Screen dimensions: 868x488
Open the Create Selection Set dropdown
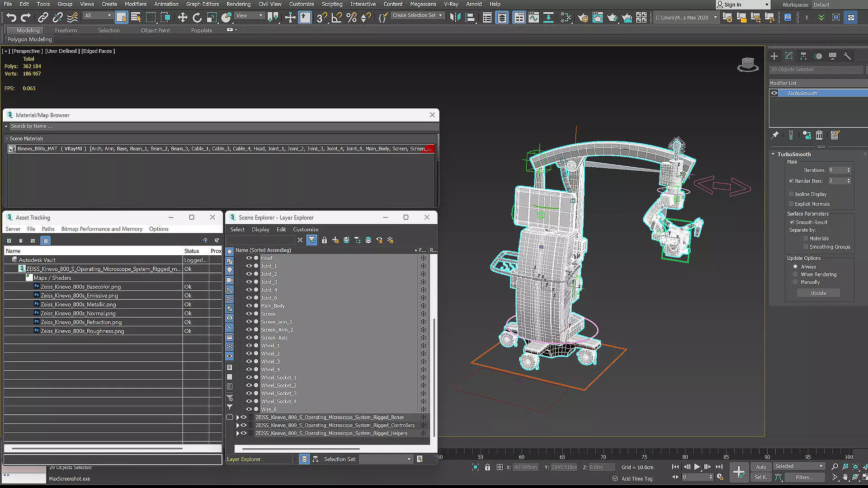440,15
